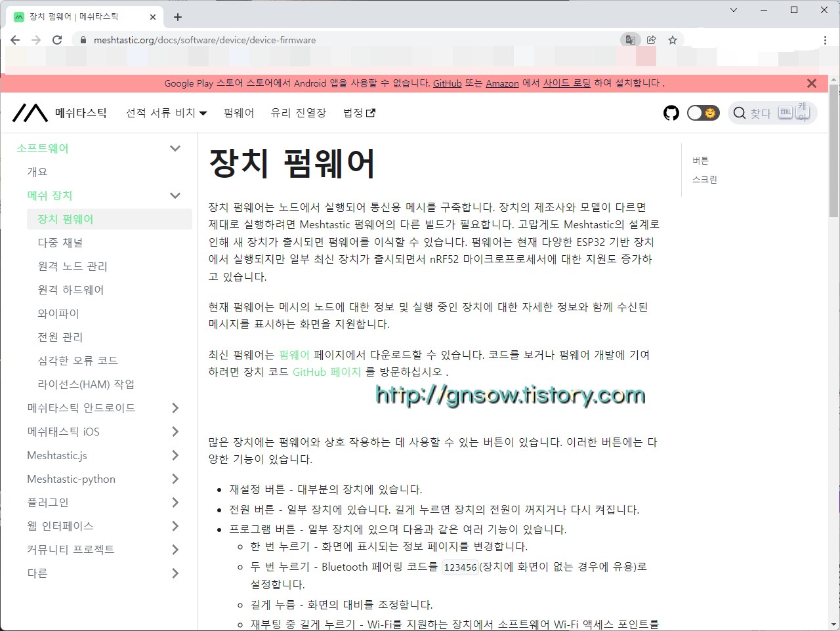Select 장치 펌웨어 in sidebar
This screenshot has height=631, width=840.
109,219
